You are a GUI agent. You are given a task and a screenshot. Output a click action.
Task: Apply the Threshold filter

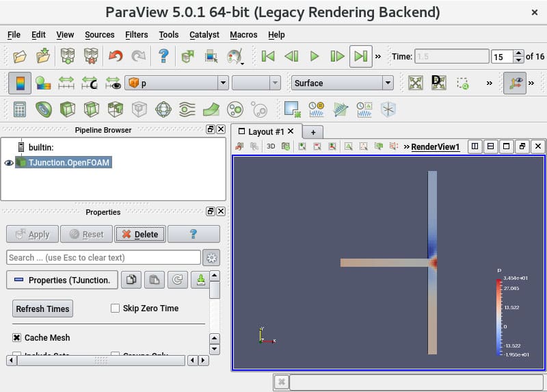coord(116,109)
